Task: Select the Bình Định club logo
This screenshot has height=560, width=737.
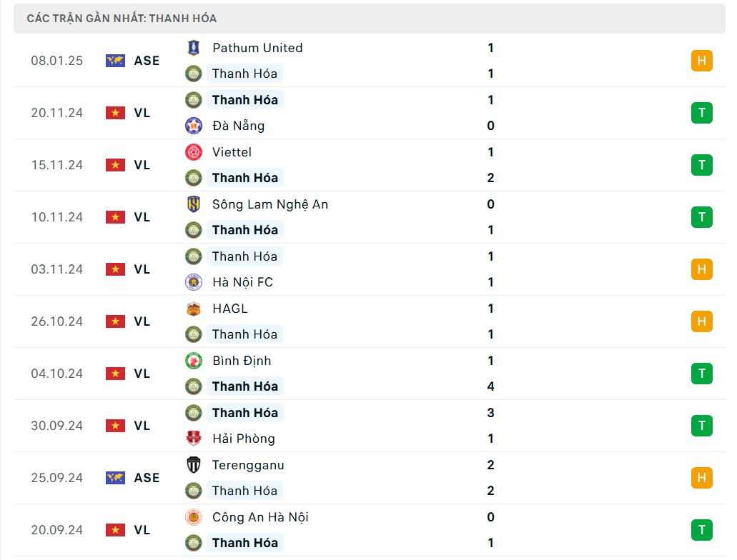Action: [192, 361]
